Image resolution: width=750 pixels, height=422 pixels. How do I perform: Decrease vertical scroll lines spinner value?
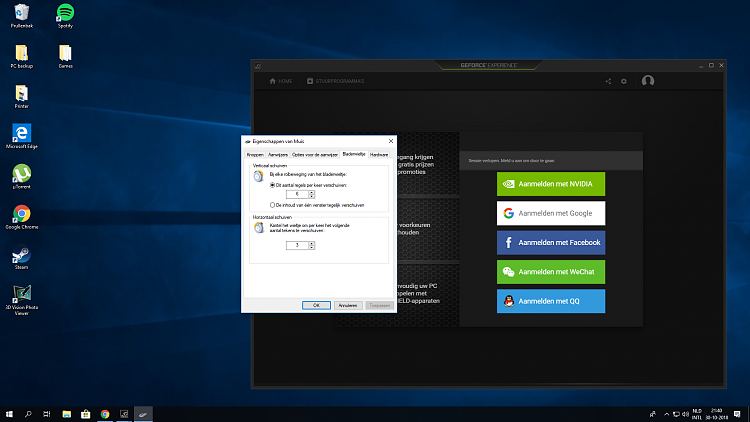click(311, 196)
